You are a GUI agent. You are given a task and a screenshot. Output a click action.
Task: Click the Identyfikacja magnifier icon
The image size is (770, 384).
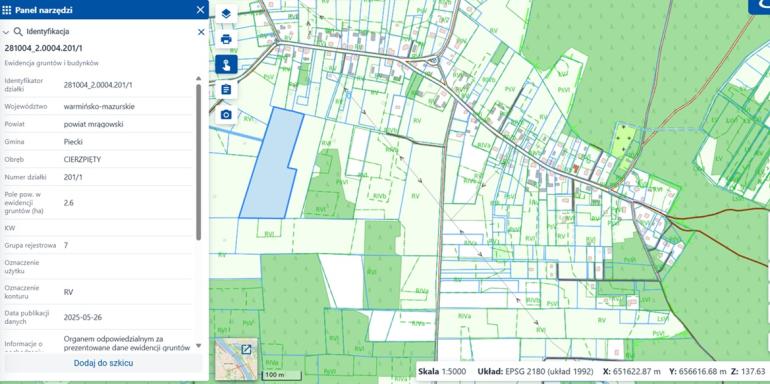tap(18, 32)
